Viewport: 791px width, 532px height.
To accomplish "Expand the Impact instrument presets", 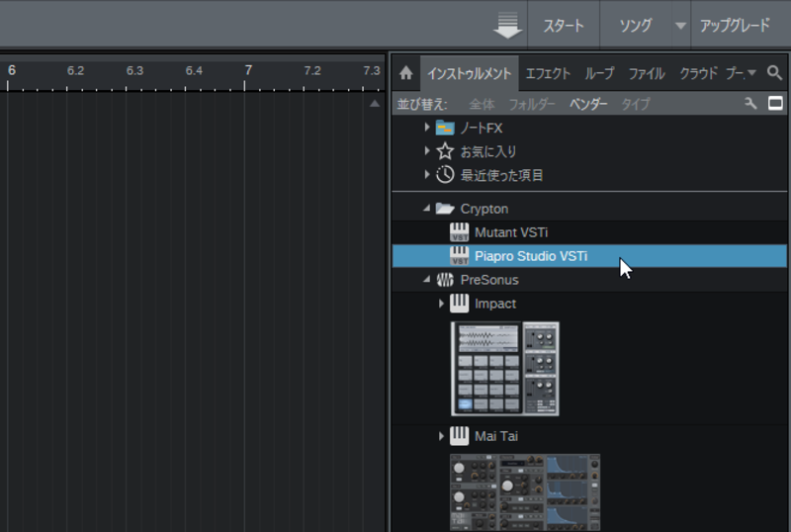I will [x=441, y=304].
